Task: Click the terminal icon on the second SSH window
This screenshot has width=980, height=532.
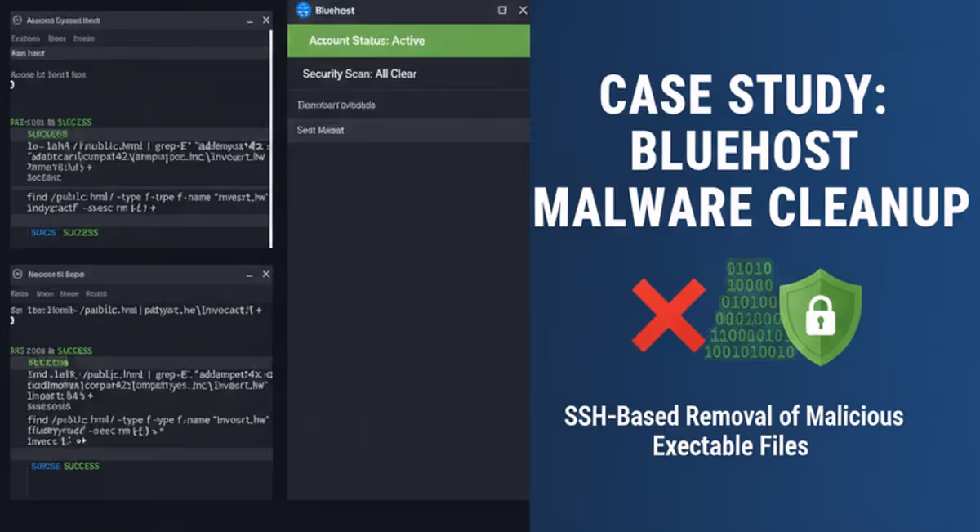Action: coord(17,274)
